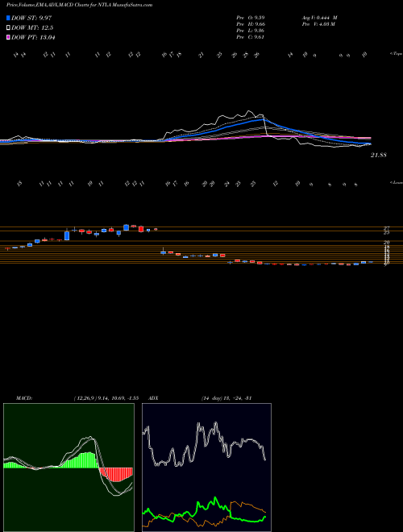The image size is (403, 532).
Task: Click the 'Pre V: 4.03 M' value
Action: click(x=318, y=24)
